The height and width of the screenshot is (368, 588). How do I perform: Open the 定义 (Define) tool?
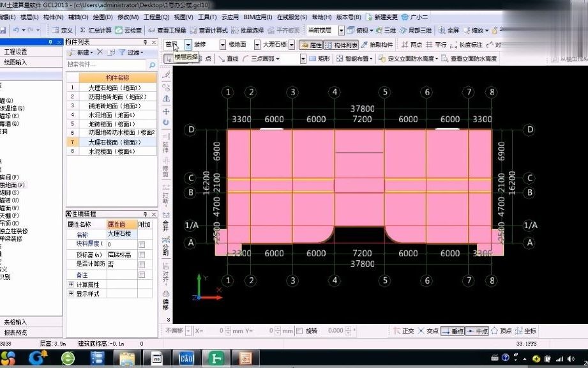pos(63,31)
